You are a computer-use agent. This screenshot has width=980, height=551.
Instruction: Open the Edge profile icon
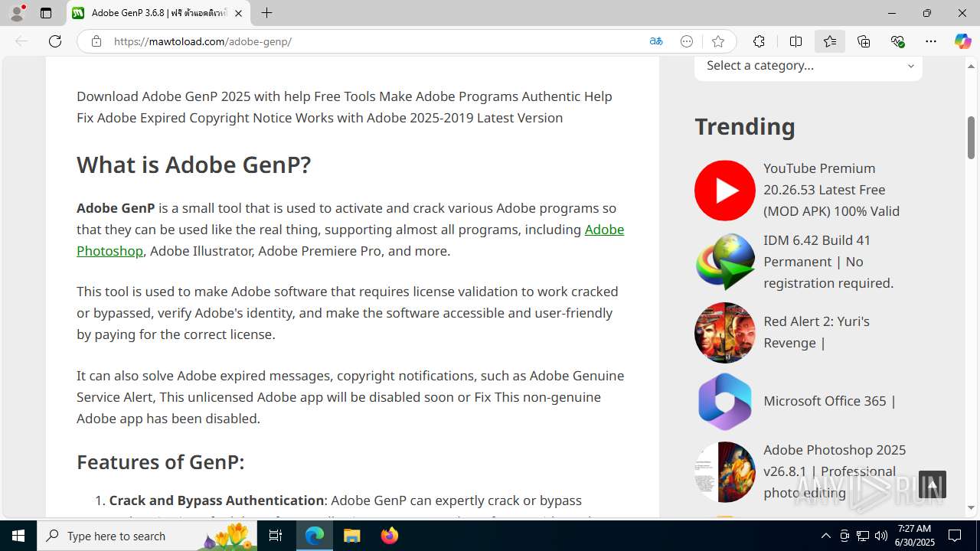[17, 13]
